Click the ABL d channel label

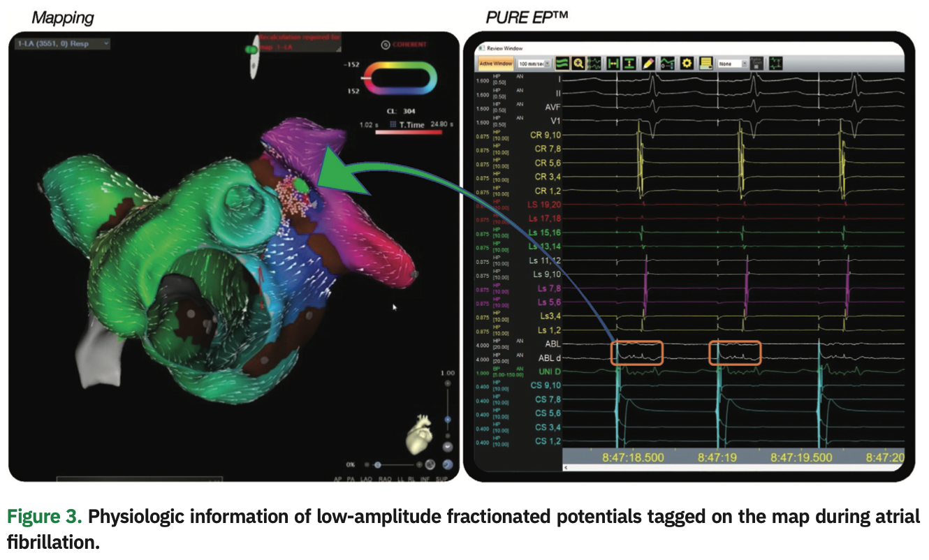(548, 358)
